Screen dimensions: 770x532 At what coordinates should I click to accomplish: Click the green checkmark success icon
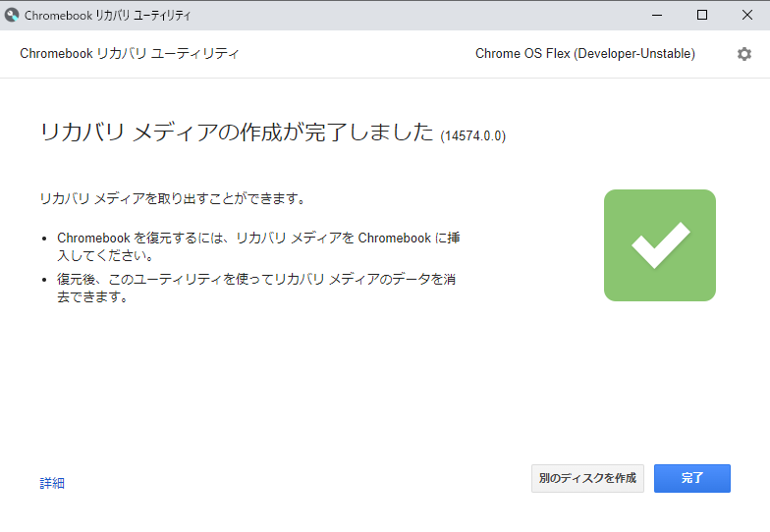(x=660, y=245)
